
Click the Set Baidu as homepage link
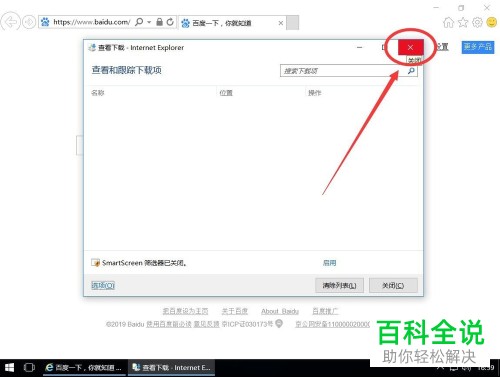[185, 311]
